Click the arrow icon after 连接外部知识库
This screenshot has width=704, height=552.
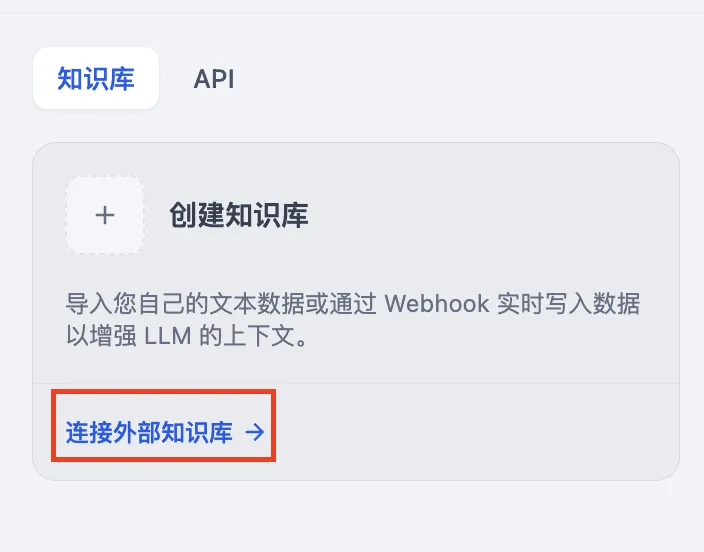[255, 432]
